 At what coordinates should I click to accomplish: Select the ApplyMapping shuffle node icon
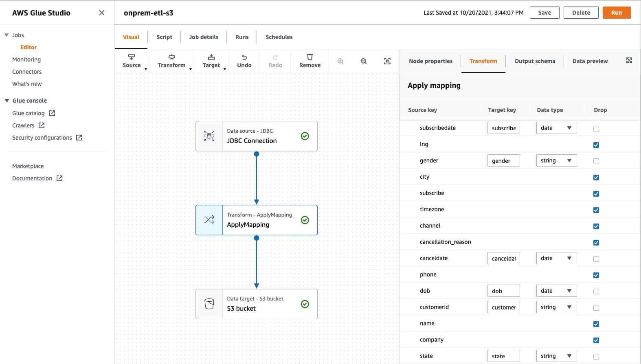point(209,220)
